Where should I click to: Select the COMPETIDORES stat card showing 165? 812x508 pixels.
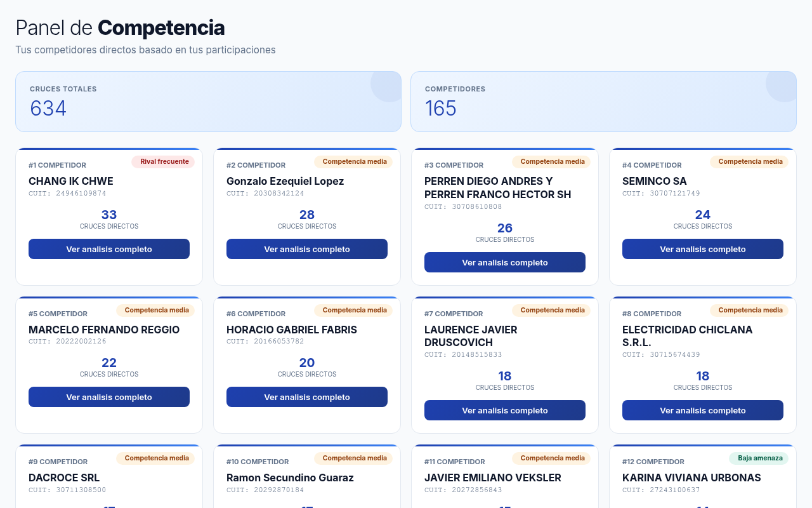[x=603, y=102]
